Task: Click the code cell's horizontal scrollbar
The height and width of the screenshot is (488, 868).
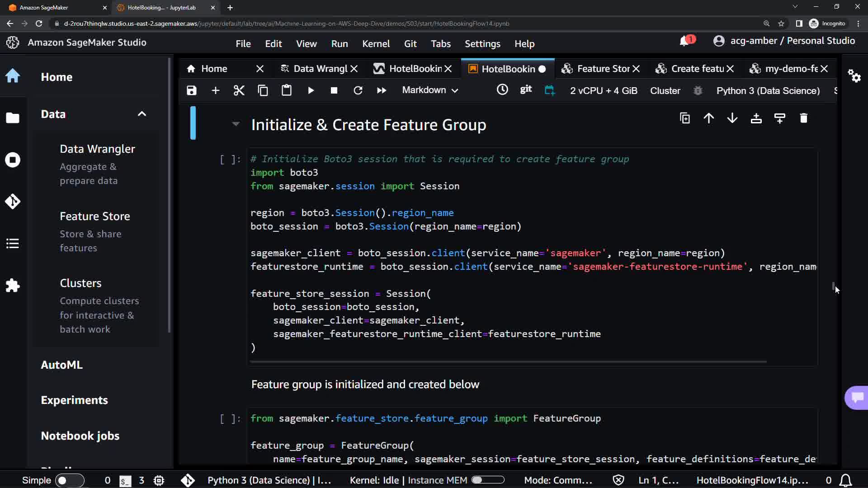Action: pyautogui.click(x=508, y=362)
